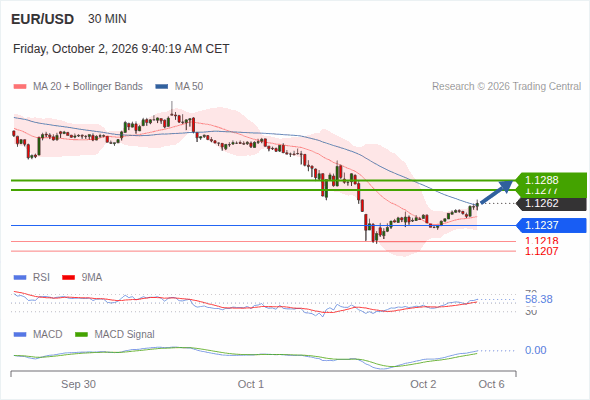Click the blue MACD legend swatch
The height and width of the screenshot is (400, 590).
[x=20, y=335]
